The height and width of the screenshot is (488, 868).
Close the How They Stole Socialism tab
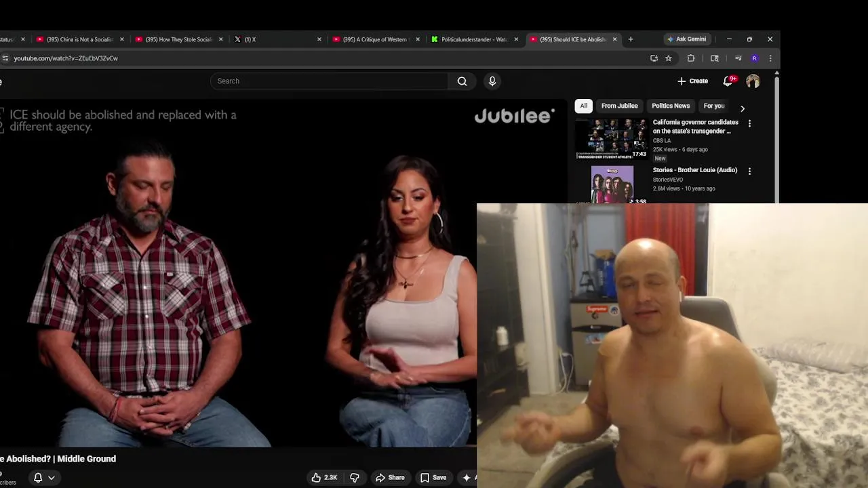click(x=220, y=39)
